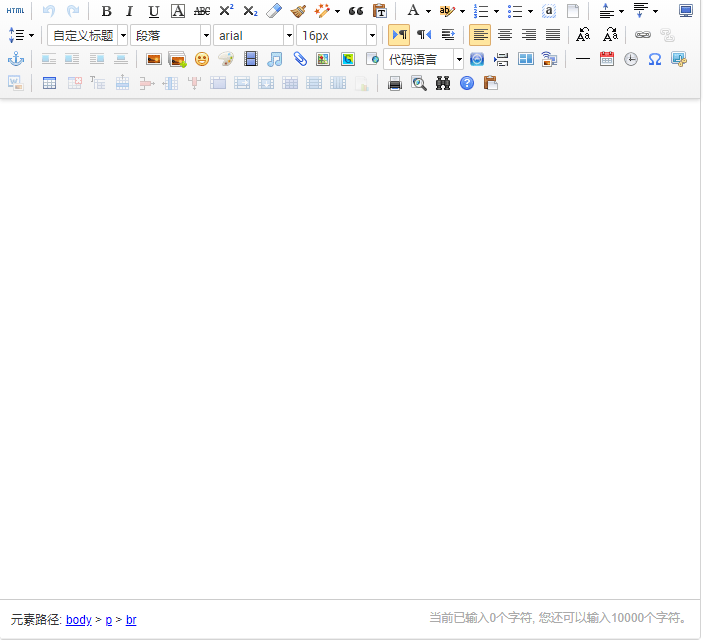Image resolution: width=703 pixels, height=642 pixels.
Task: Click the body link in element path
Action: click(78, 620)
